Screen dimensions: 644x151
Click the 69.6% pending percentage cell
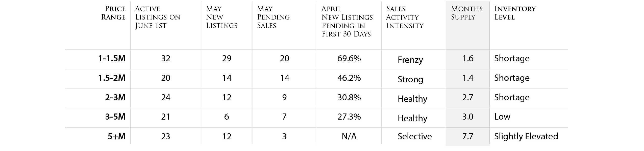[x=349, y=59]
